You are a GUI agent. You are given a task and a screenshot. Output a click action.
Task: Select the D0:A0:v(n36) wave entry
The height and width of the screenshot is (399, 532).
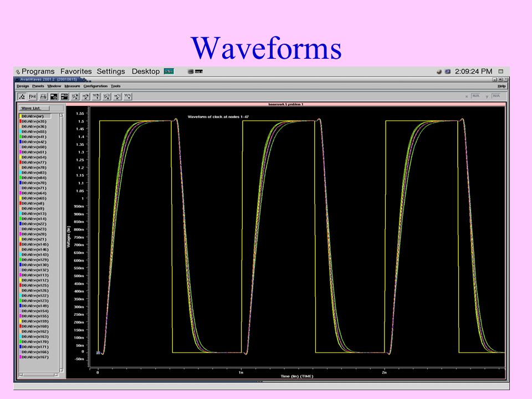(34, 126)
